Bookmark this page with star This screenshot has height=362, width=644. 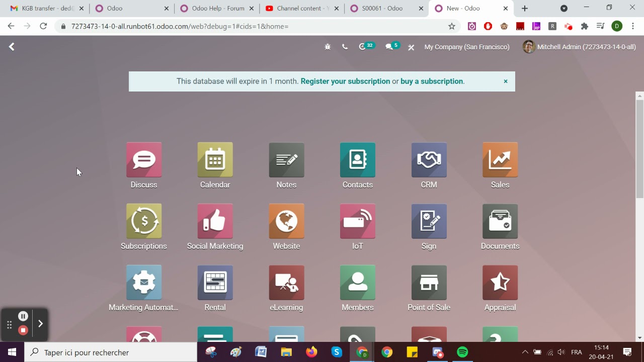(x=452, y=26)
